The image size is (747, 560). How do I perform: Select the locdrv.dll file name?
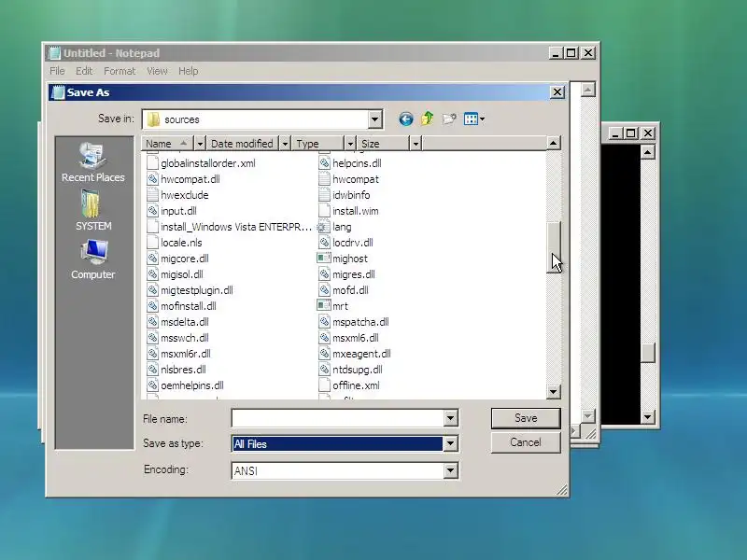[x=353, y=243]
